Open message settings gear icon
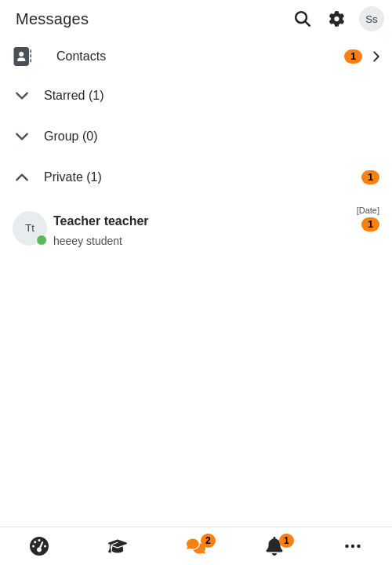 [336, 19]
